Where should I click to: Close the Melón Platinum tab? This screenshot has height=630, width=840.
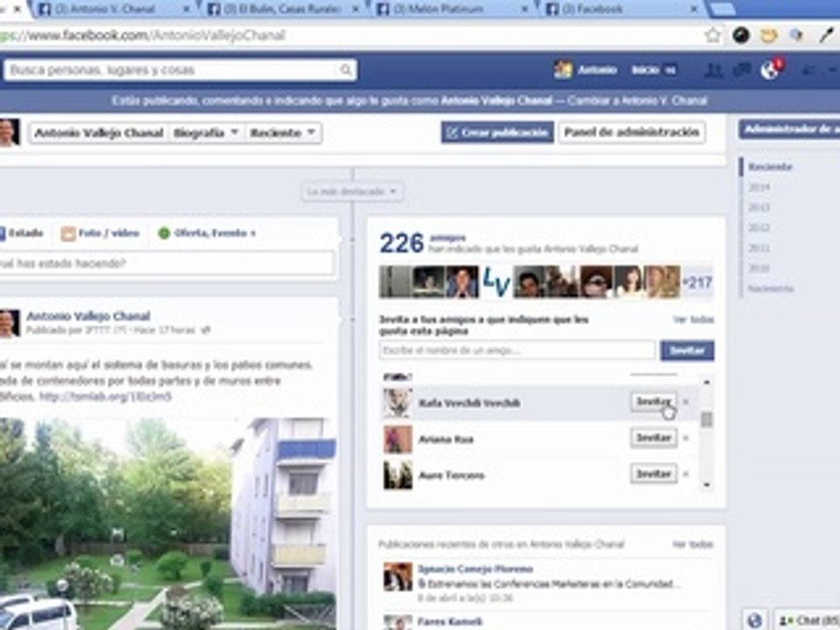(524, 9)
